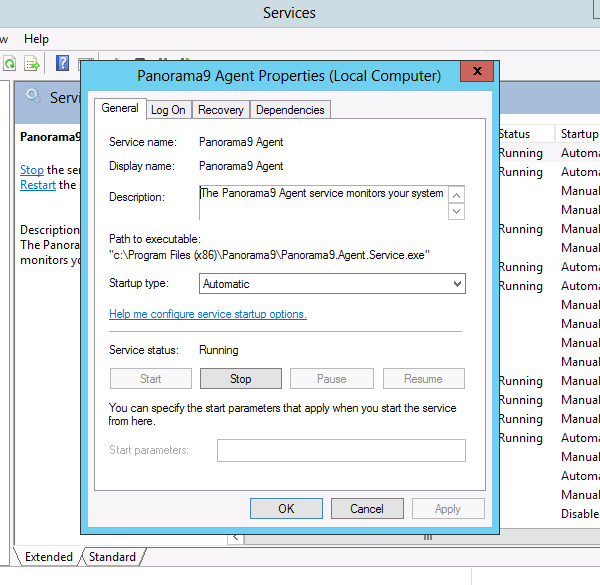This screenshot has height=585, width=600.
Task: Cancel the properties dialog
Action: pyautogui.click(x=367, y=508)
